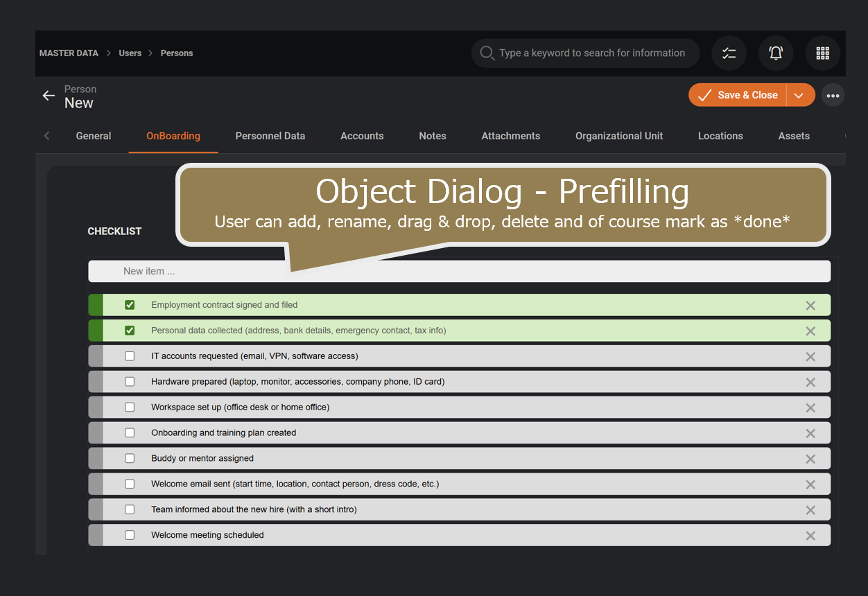
Task: Check 'Welcome meeting scheduled' checkbox
Action: tap(130, 535)
